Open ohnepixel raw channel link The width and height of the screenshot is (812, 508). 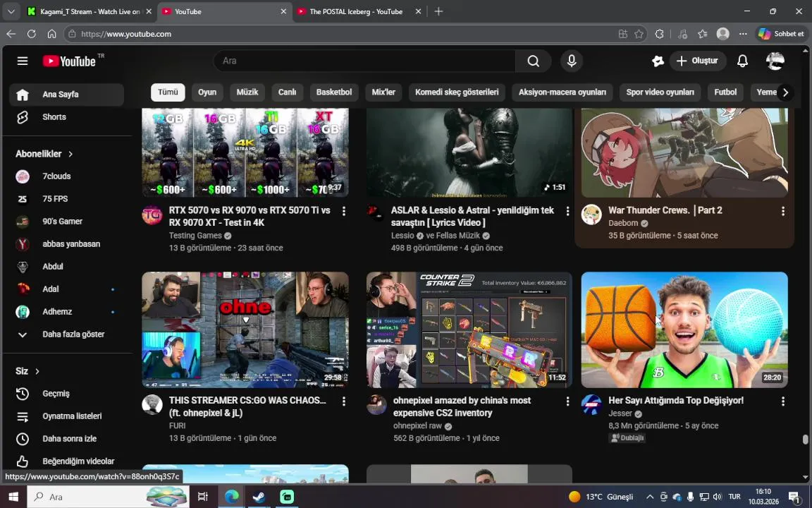pos(417,426)
